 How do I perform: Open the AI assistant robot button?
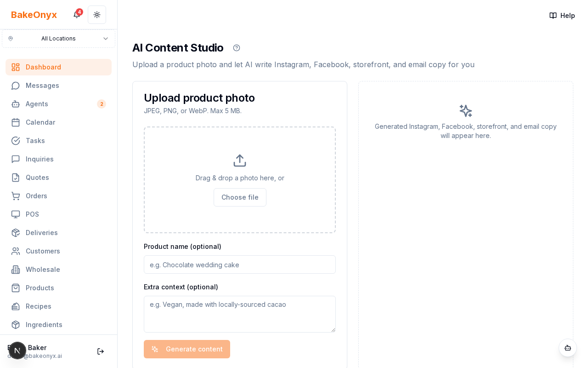[x=568, y=348]
